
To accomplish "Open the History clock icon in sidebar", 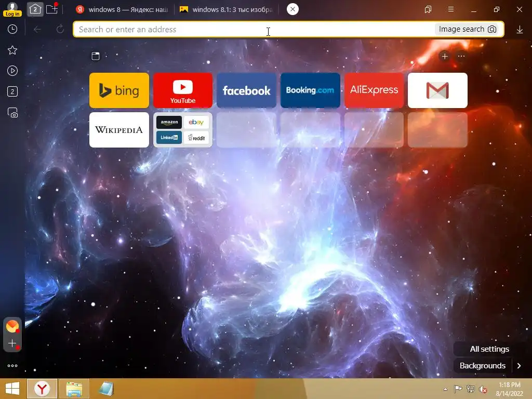I will [12, 29].
